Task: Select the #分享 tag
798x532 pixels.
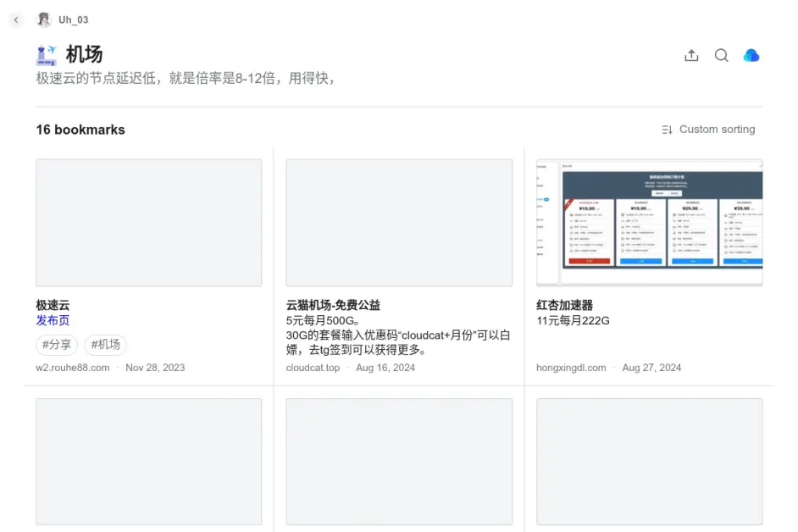Action: click(x=57, y=345)
